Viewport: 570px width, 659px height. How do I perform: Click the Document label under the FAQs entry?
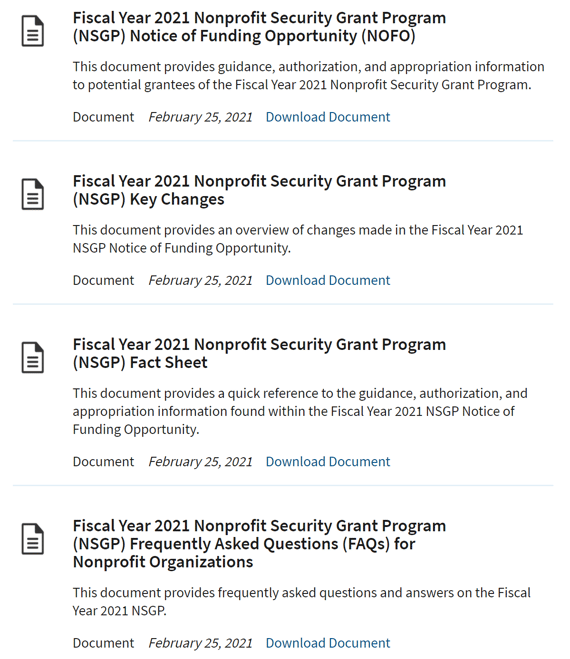pos(103,643)
